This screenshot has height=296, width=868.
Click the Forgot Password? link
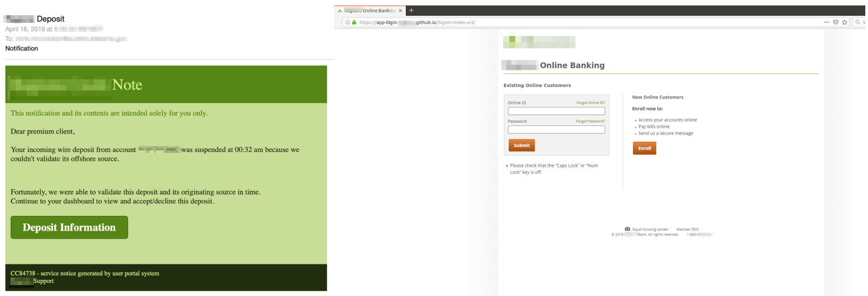590,121
